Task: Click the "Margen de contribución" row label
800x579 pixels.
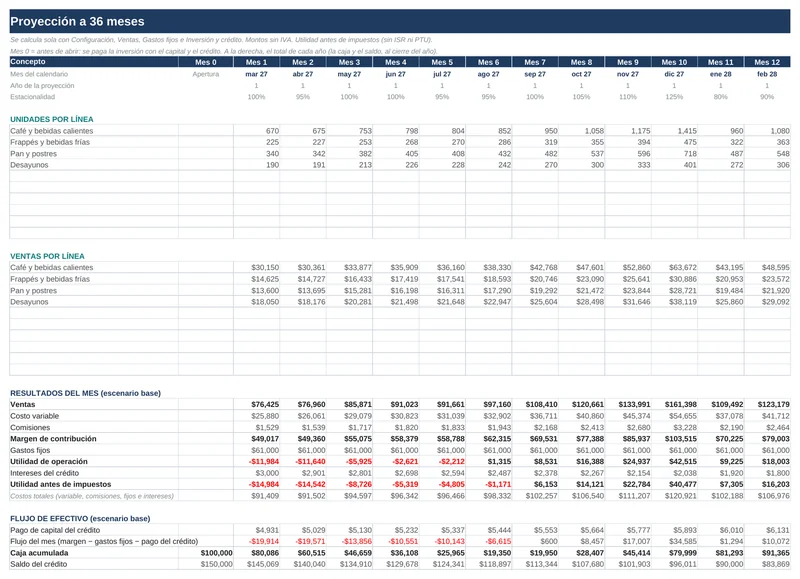Action: tap(53, 439)
